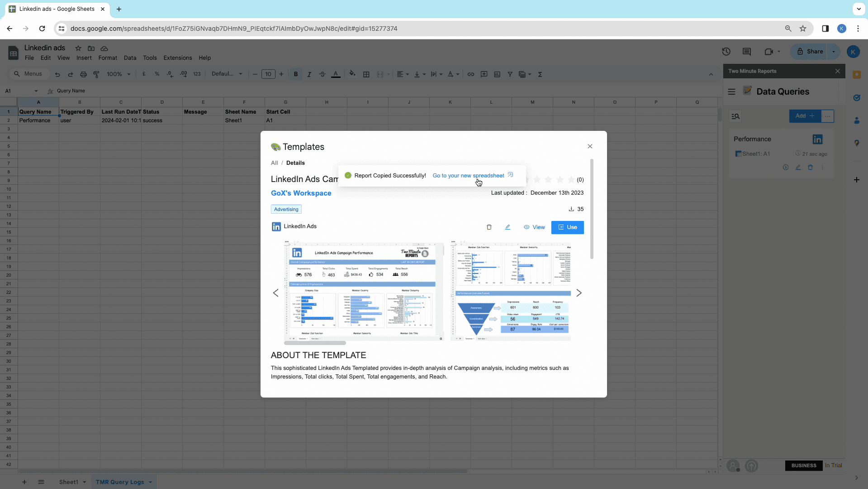The height and width of the screenshot is (489, 868).
Task: Click the Templates dialog vertical scrollbar
Action: [x=592, y=209]
